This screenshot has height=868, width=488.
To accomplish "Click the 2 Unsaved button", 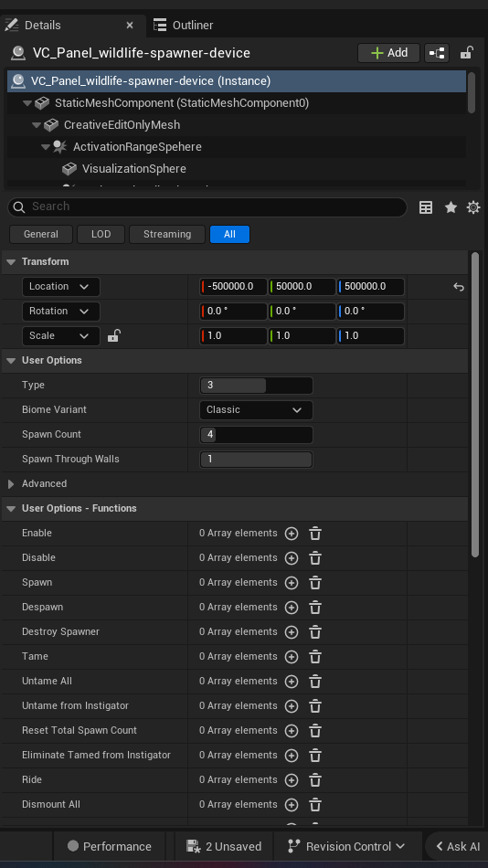I will click(x=224, y=846).
